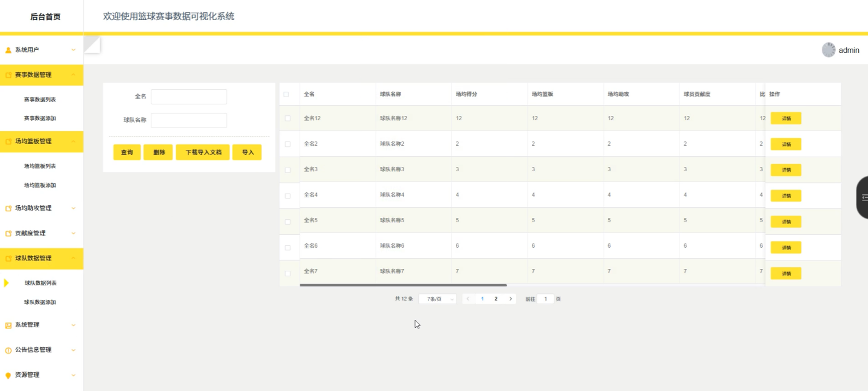Click the 前往 page number input
The height and width of the screenshot is (391, 868).
pyautogui.click(x=545, y=299)
